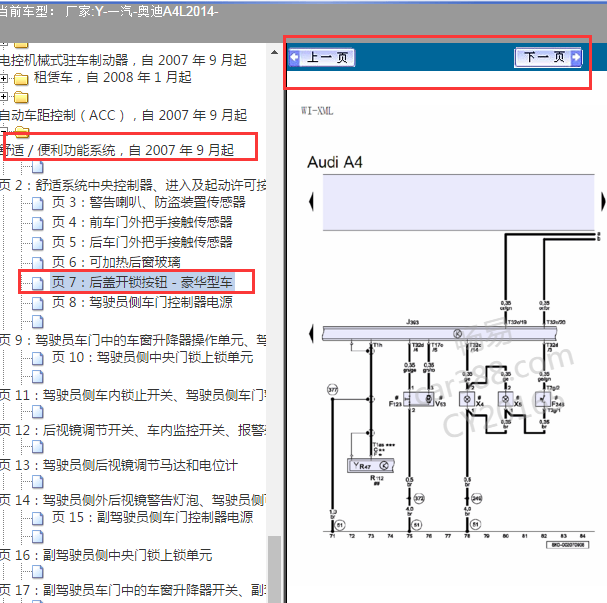Open 页 3：警告喇叭、防盗装置传感器

149,202
